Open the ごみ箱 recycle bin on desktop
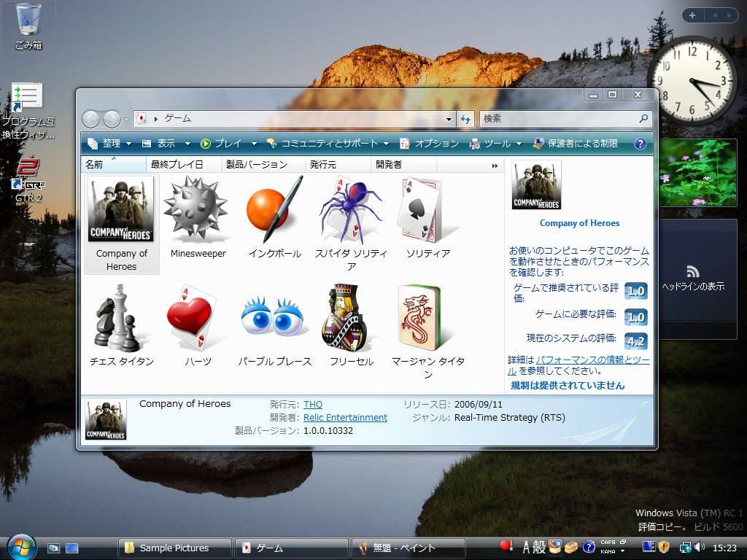 pos(28,26)
